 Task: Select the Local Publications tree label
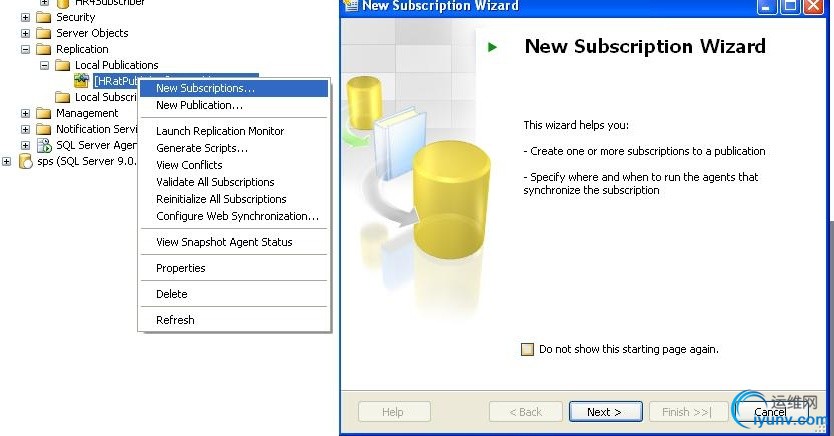coord(116,65)
